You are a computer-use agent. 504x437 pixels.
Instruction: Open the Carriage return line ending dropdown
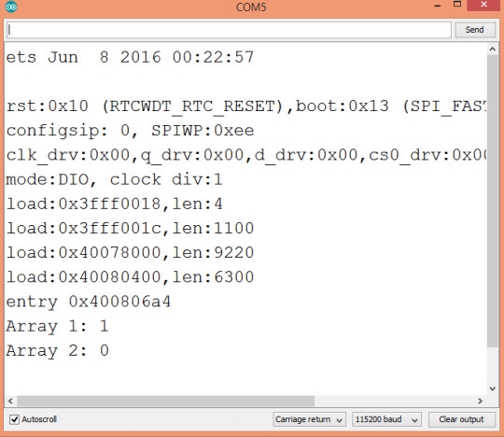(x=309, y=419)
